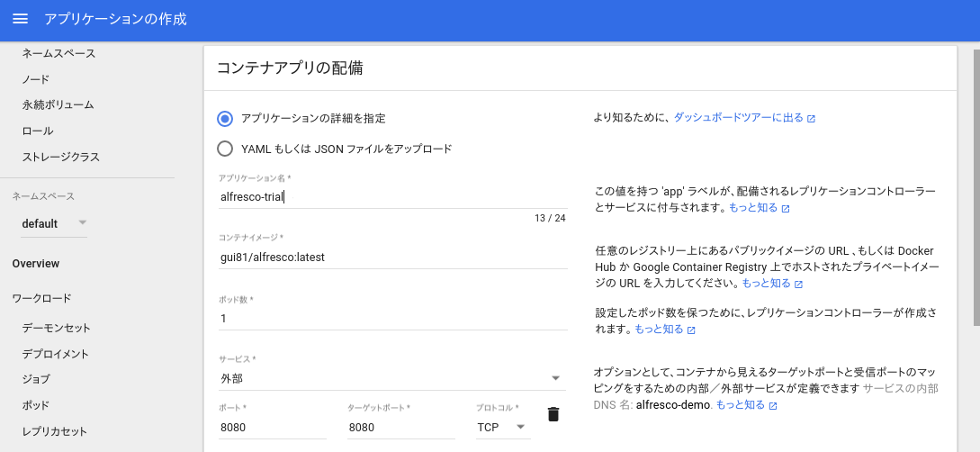Open ワークロード sidebar section
980x452 pixels.
tap(42, 299)
